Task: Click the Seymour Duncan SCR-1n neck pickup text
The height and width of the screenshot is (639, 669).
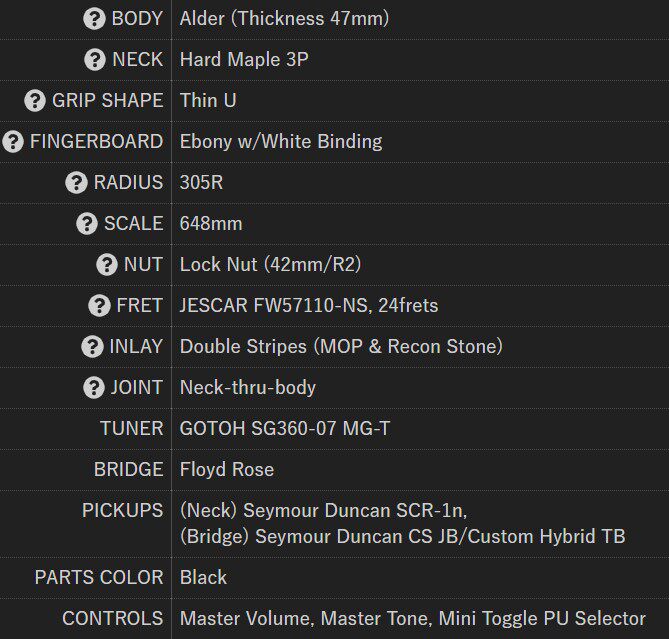Action: pos(323,511)
